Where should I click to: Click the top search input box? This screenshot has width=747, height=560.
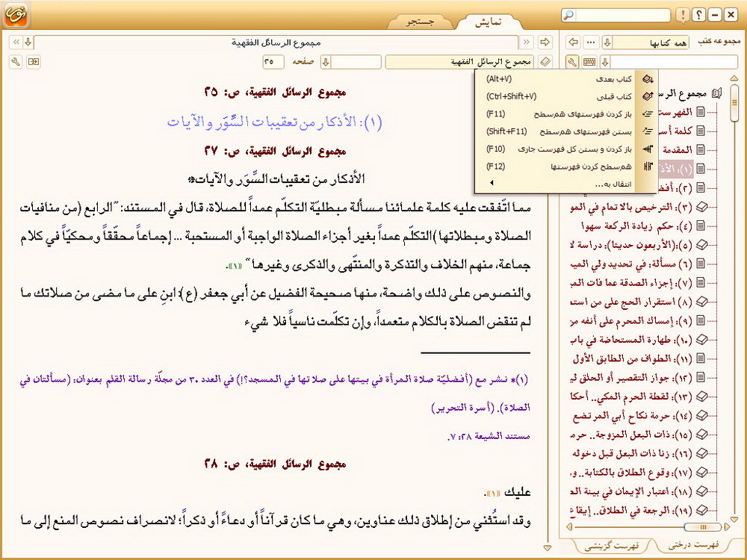[622, 15]
